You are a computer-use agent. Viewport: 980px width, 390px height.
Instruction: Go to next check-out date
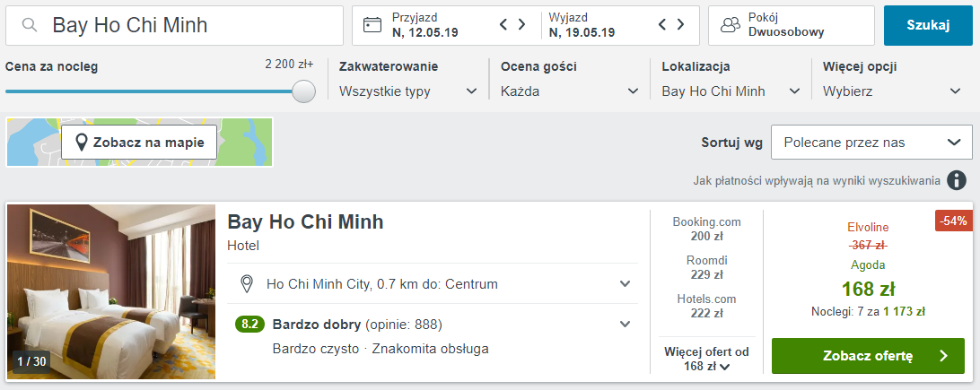click(x=681, y=24)
